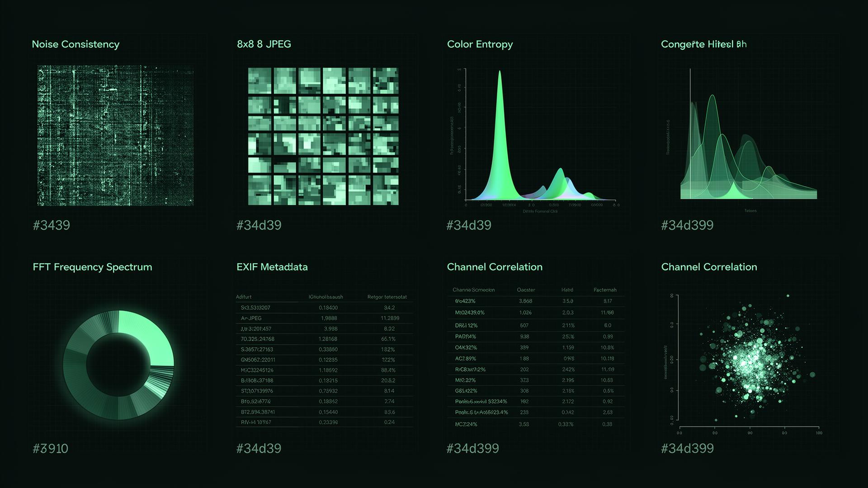Click the '#34d399' code under the Channel Correlation table
Viewport: 868px width, 488px height.
473,449
